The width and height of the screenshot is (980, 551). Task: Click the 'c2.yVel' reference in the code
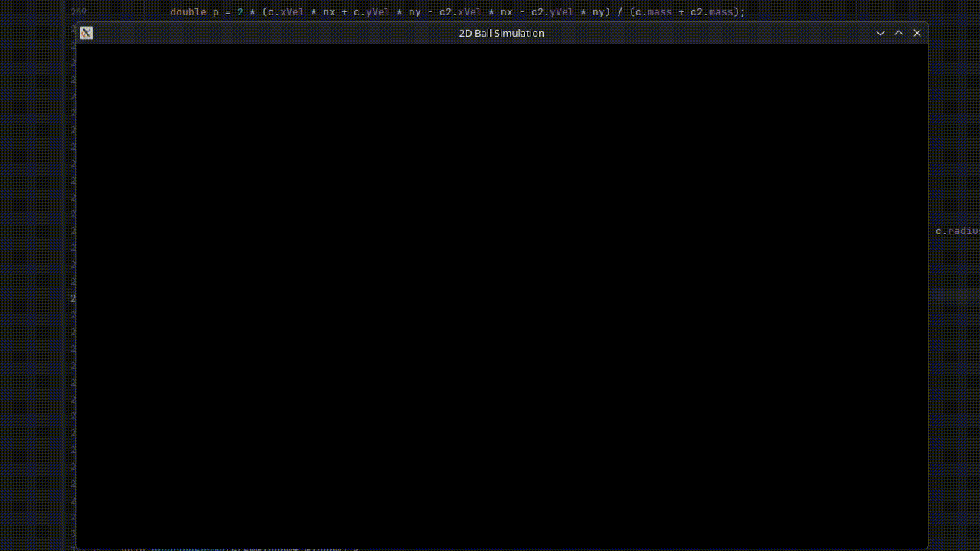[x=553, y=12]
